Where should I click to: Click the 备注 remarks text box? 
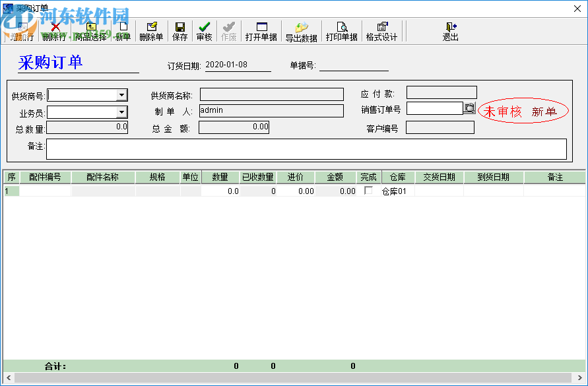[306, 149]
